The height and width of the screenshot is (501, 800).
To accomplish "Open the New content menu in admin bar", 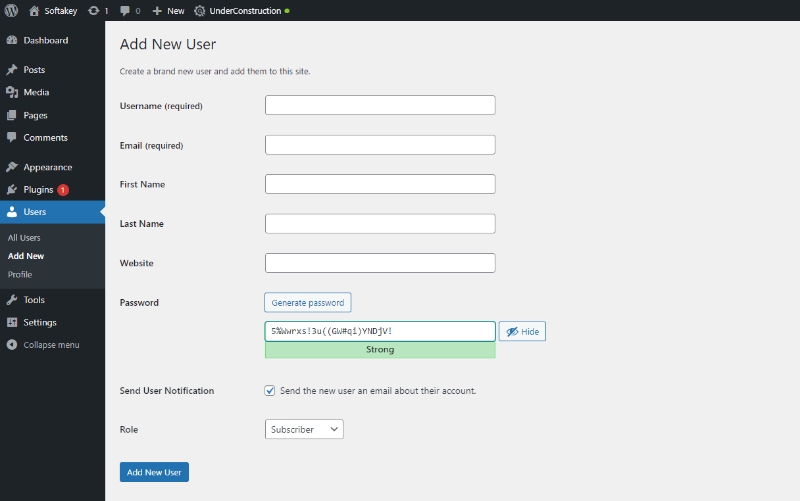I will (168, 10).
